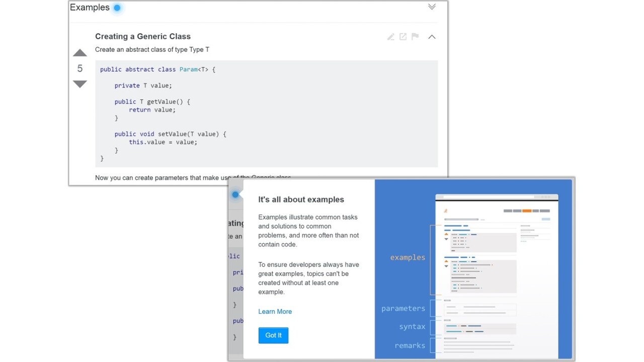Click the documentation page mockup thumbnail

click(496, 274)
